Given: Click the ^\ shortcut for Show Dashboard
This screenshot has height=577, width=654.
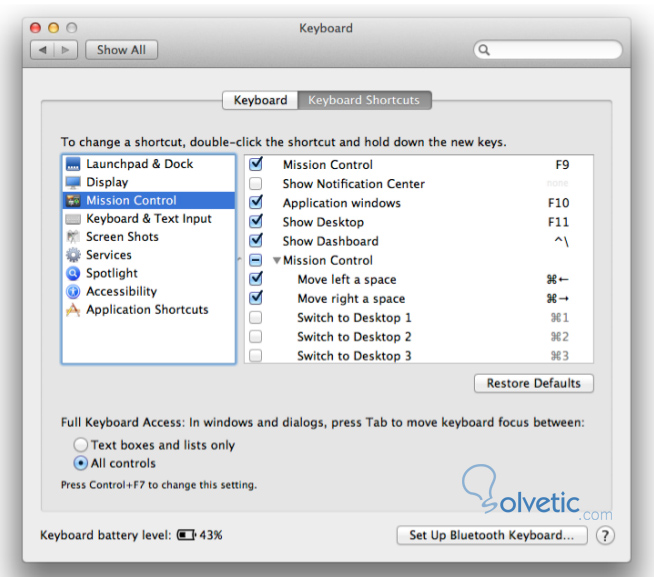Looking at the screenshot, I should coord(561,241).
